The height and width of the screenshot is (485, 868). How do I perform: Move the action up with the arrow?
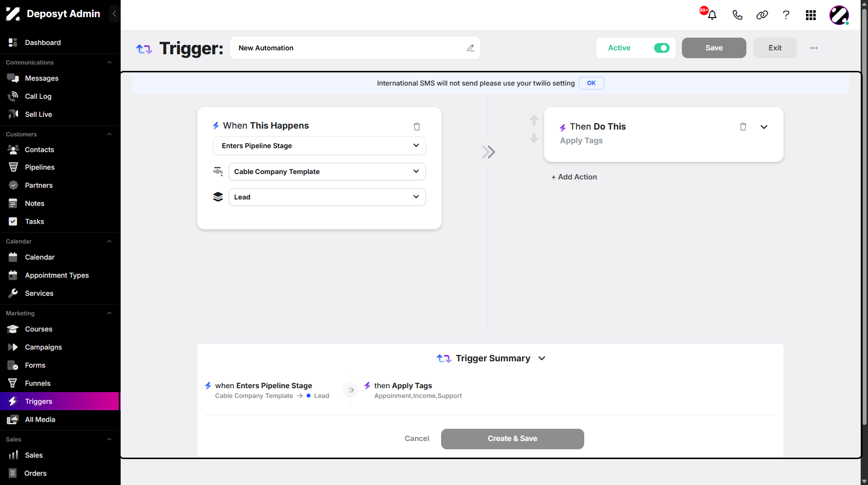(534, 120)
